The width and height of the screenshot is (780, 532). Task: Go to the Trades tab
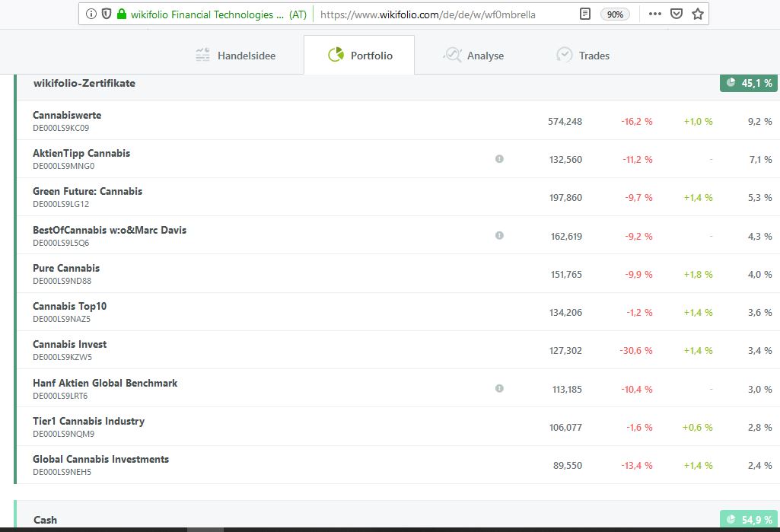pyautogui.click(x=583, y=56)
